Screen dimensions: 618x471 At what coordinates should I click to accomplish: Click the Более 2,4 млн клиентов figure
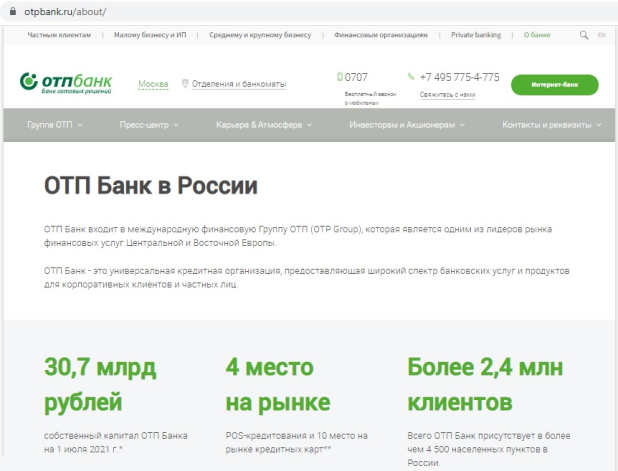(x=485, y=385)
